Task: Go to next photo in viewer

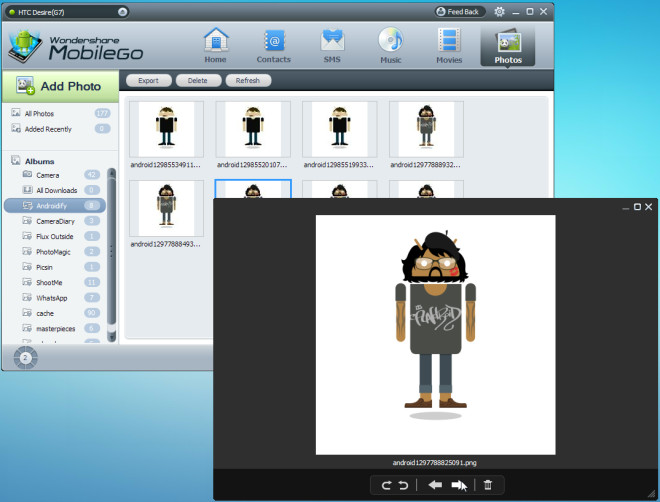Action: [x=458, y=485]
